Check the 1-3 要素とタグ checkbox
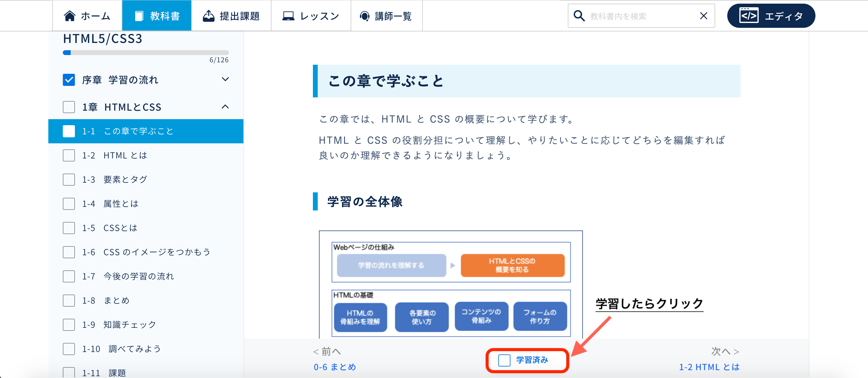The image size is (868, 378). pyautogui.click(x=69, y=180)
